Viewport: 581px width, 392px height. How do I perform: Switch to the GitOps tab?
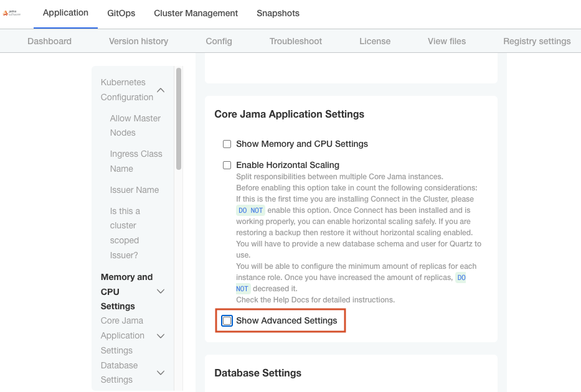(121, 13)
